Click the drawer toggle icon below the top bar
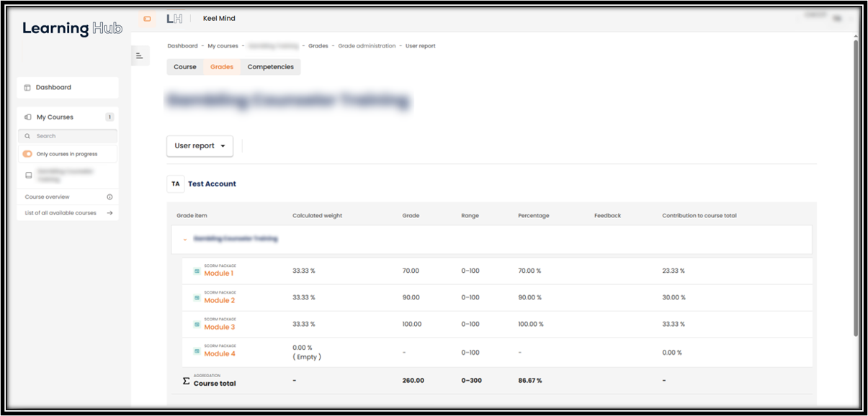Screen dimensions: 868x416 coord(140,55)
